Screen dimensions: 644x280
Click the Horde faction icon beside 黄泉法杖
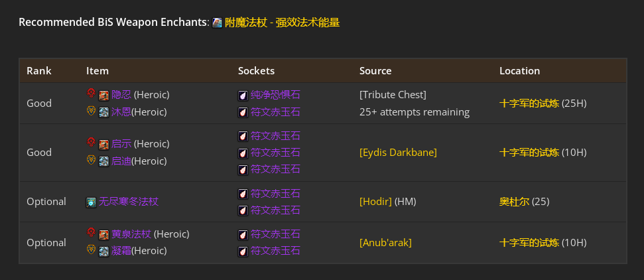click(x=92, y=234)
